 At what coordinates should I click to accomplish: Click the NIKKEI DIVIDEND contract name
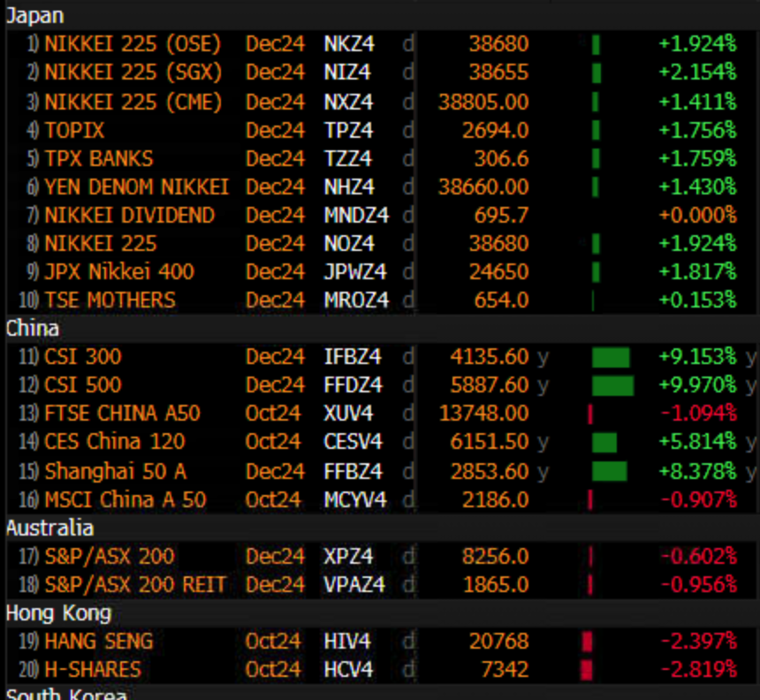(129, 215)
